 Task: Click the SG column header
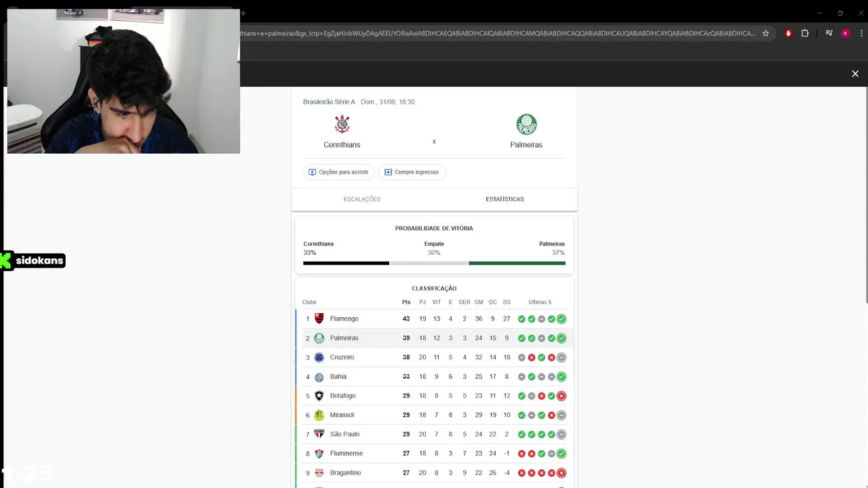pos(507,302)
